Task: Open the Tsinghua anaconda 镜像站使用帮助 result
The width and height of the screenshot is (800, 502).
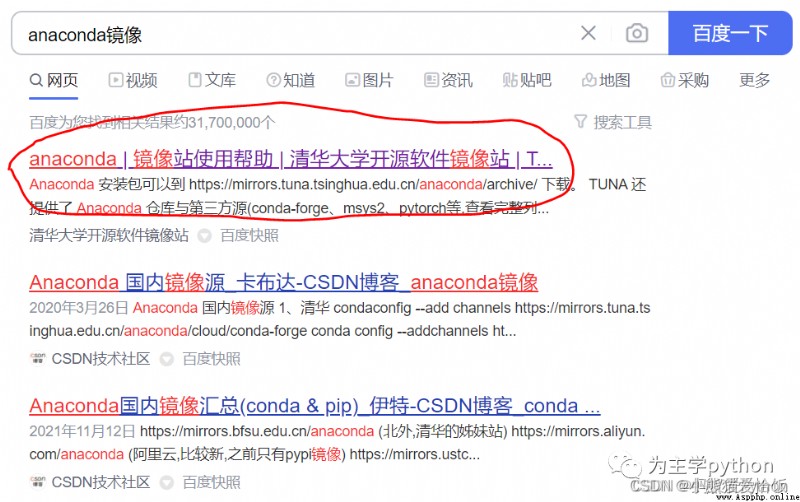Action: [291, 159]
